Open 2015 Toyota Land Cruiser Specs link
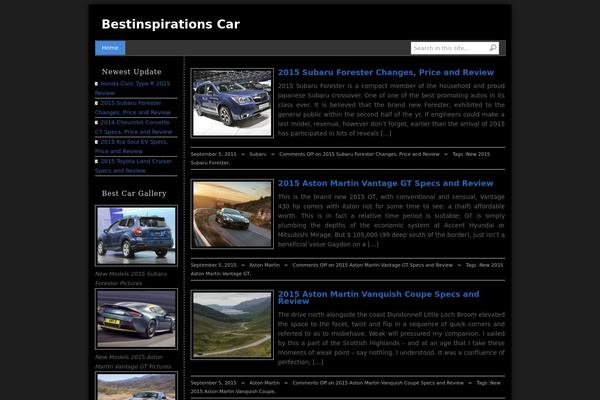 [x=134, y=166]
